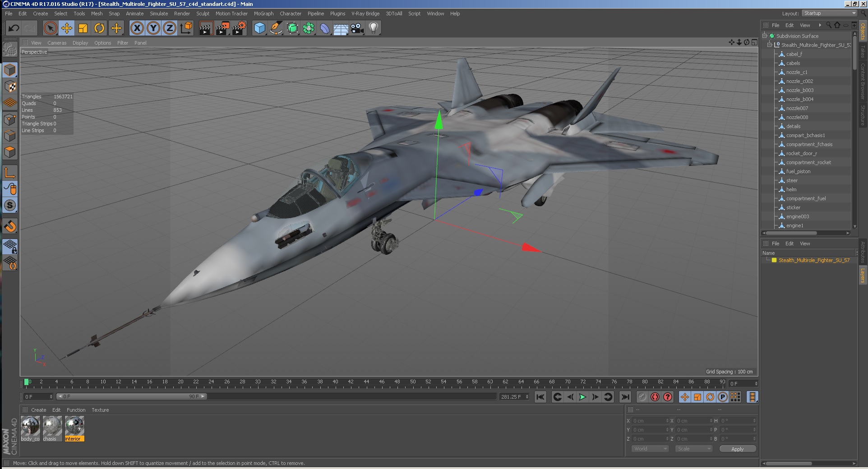Toggle the Tweak mouse mode icon
Image resolution: width=868 pixels, height=469 pixels.
(x=10, y=189)
